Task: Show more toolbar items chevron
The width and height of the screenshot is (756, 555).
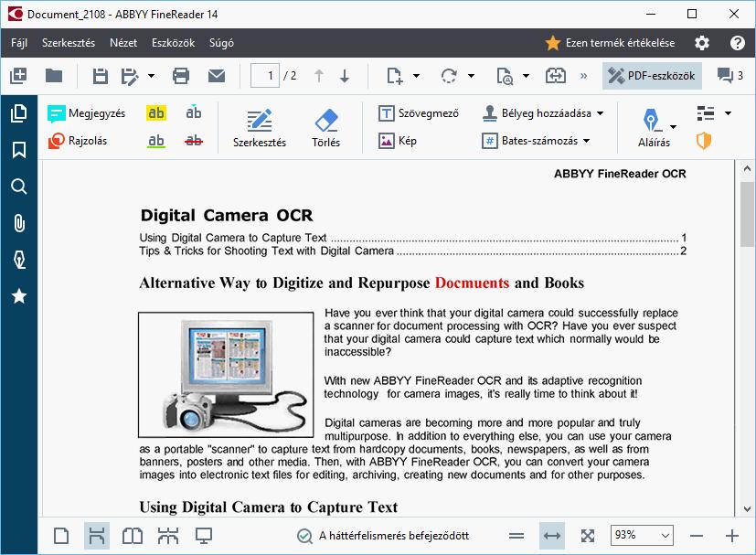Action: point(584,76)
